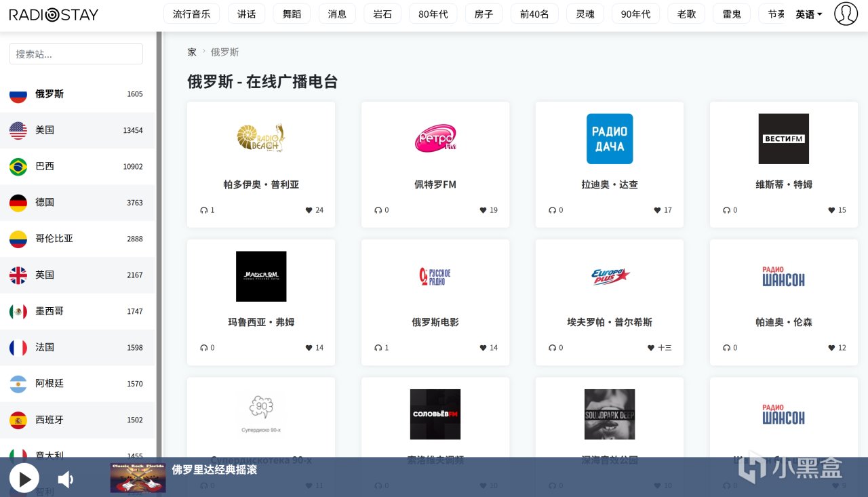Focus the 搜索站 search field
The height and width of the screenshot is (497, 868).
tap(76, 54)
